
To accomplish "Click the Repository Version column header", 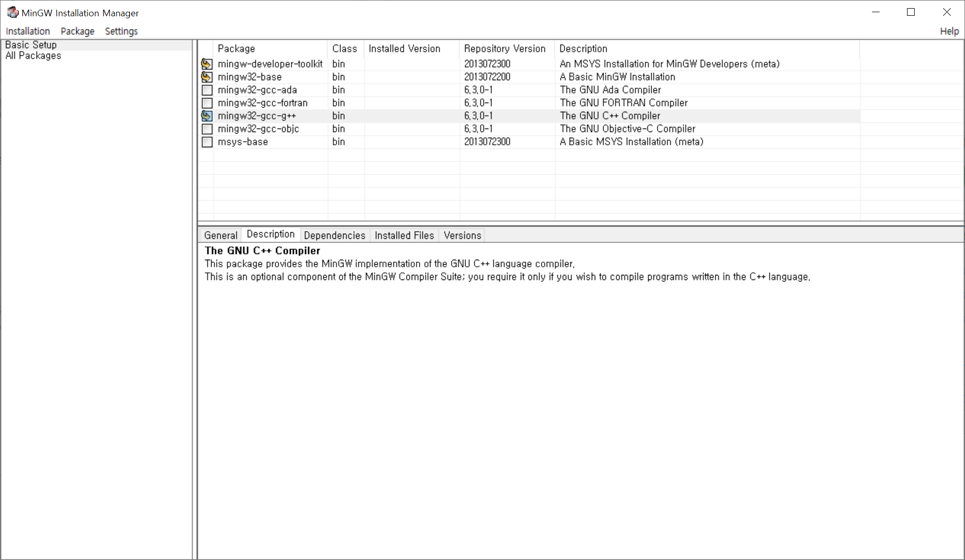I will click(x=507, y=49).
